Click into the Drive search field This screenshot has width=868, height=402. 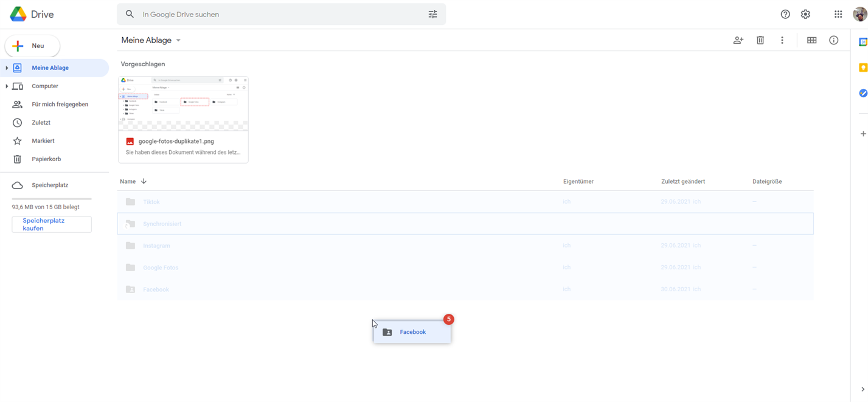pos(280,14)
